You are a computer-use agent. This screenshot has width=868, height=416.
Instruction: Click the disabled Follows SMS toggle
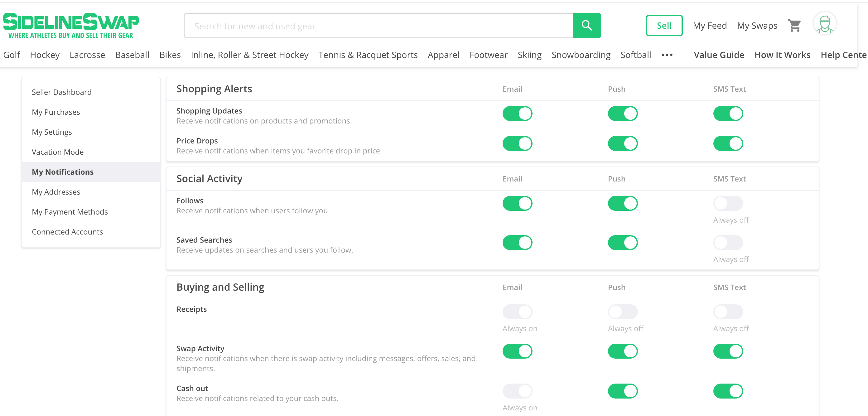pyautogui.click(x=728, y=203)
